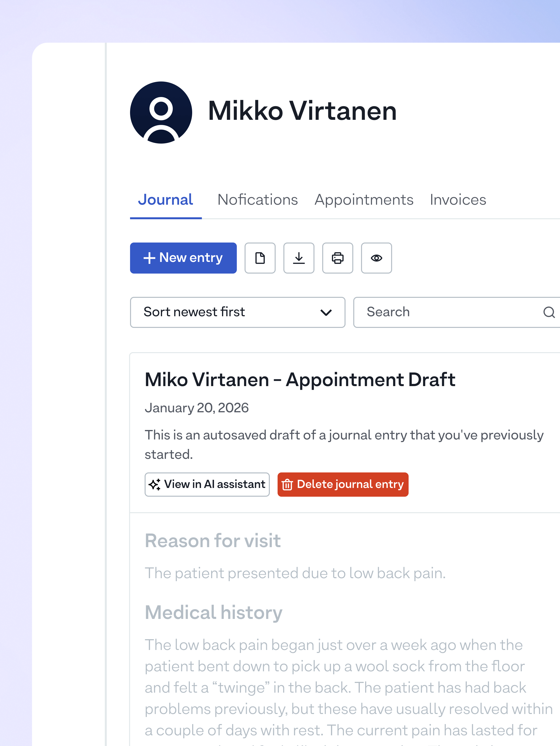Toggle the eye visibility icon button
The height and width of the screenshot is (746, 560).
(376, 258)
